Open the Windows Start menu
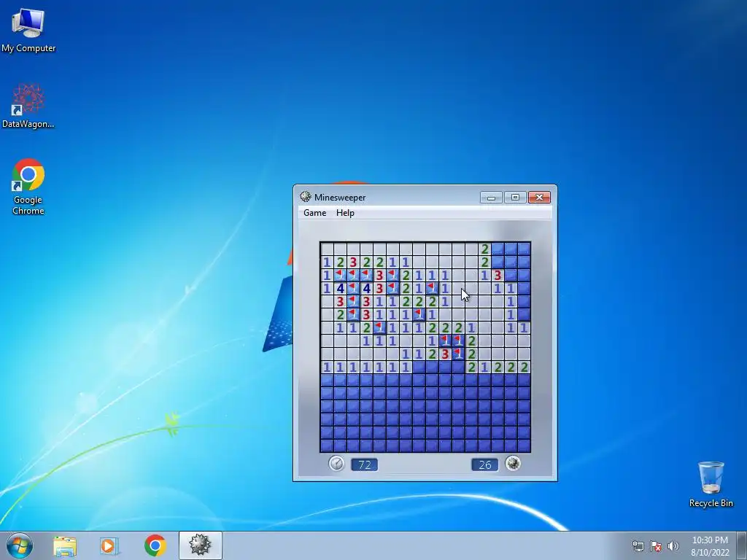The width and height of the screenshot is (747, 560). coord(20,545)
